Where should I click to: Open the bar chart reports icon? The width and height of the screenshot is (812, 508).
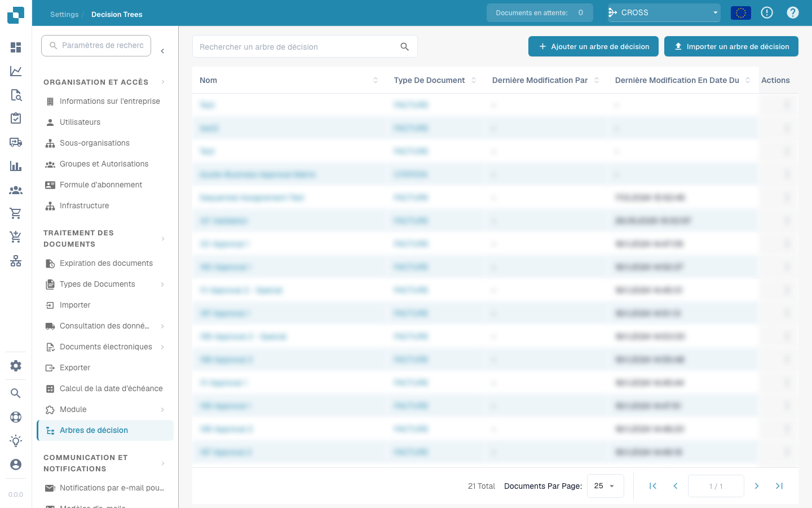(x=16, y=166)
